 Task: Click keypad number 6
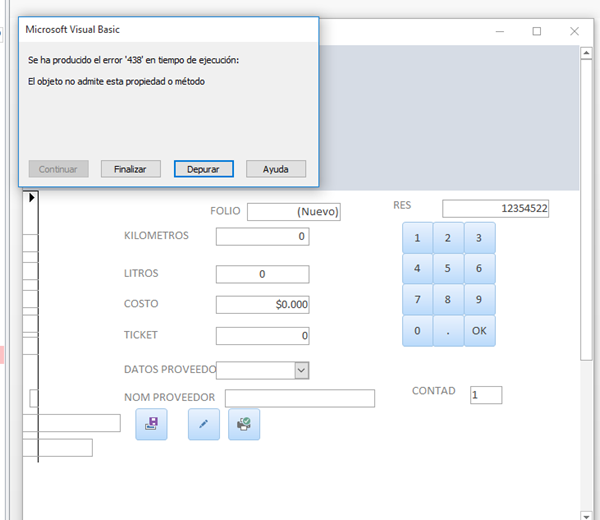pos(479,268)
